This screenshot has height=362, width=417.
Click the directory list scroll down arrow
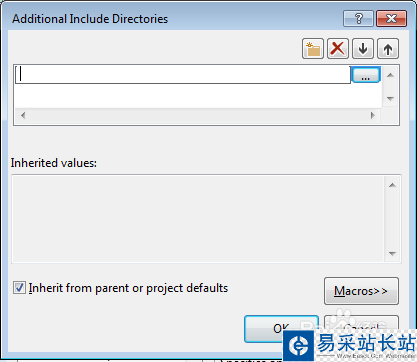click(x=390, y=99)
